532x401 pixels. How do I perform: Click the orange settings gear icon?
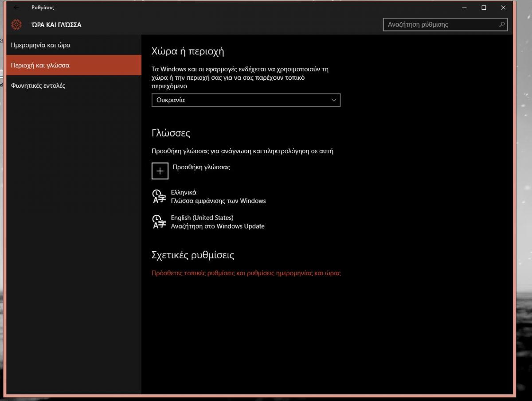pyautogui.click(x=16, y=25)
